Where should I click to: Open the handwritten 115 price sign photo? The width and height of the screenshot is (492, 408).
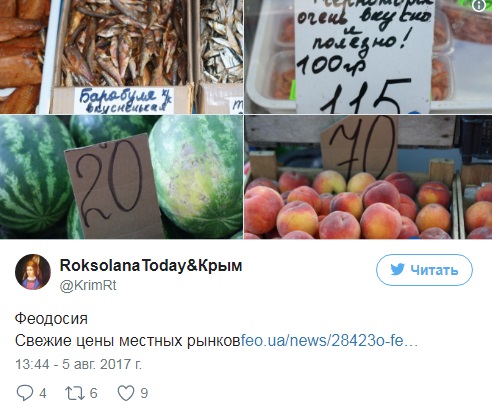pos(368,57)
